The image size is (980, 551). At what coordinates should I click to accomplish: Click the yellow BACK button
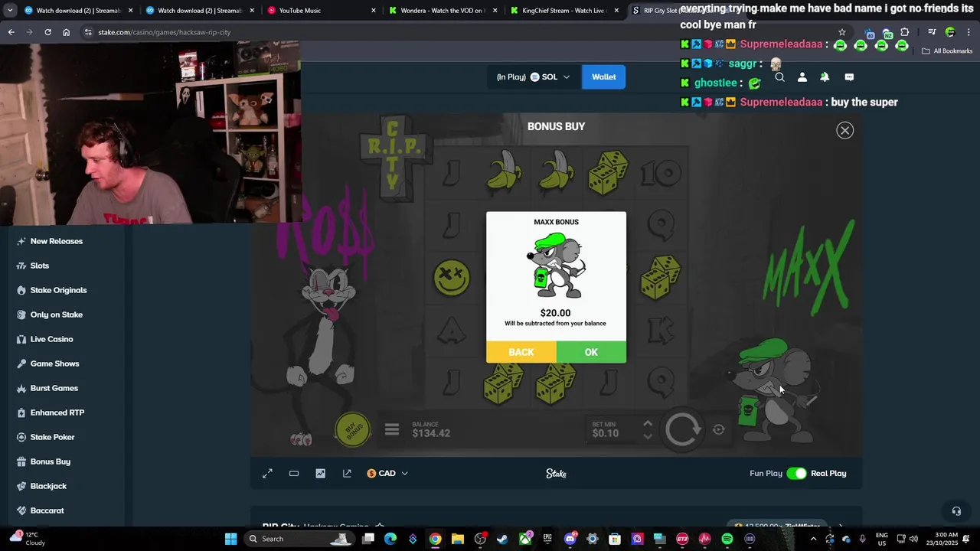click(521, 352)
